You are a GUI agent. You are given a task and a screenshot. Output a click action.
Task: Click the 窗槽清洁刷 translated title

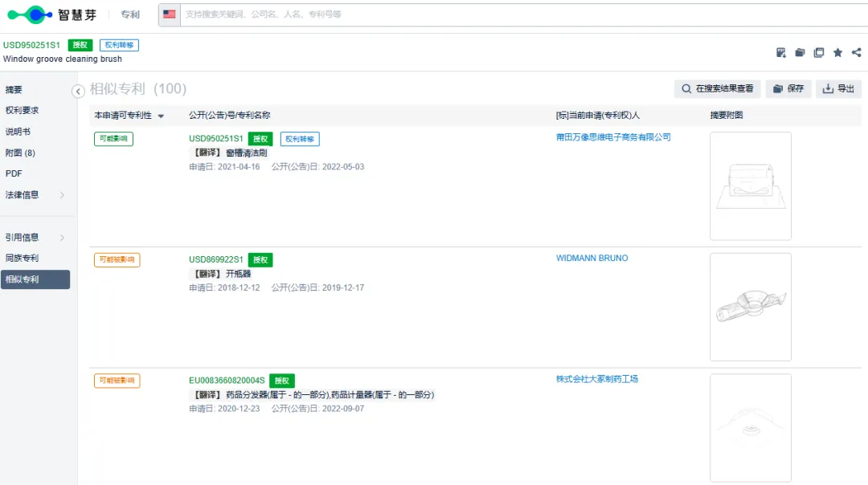(247, 153)
